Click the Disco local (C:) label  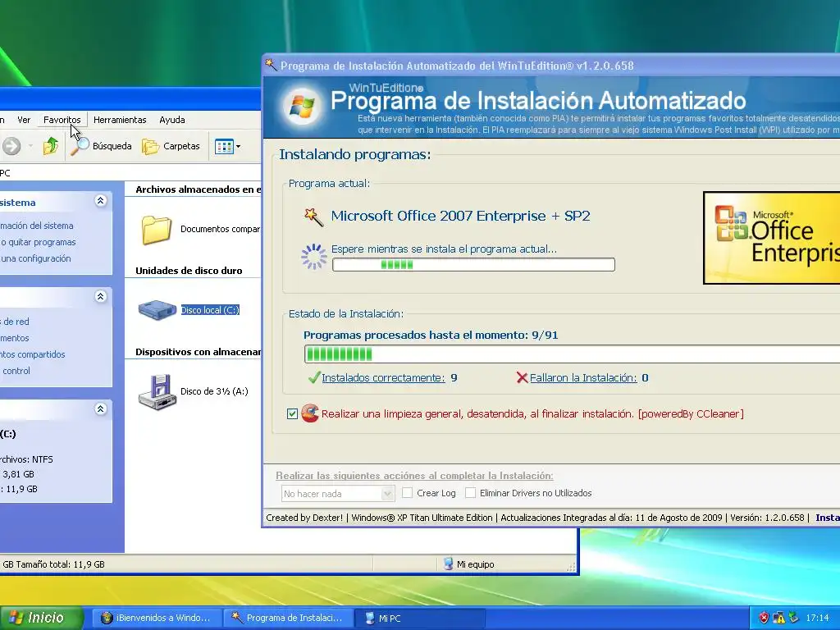tap(210, 309)
